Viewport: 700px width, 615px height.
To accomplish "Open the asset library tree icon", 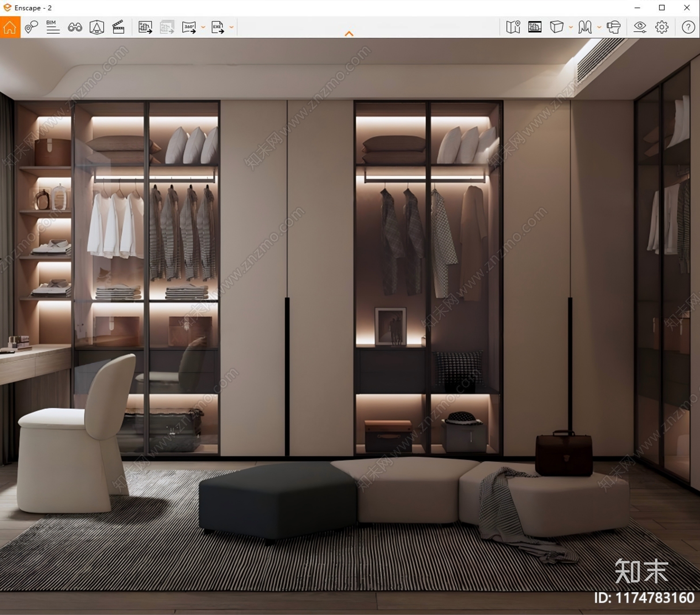I will tap(97, 27).
